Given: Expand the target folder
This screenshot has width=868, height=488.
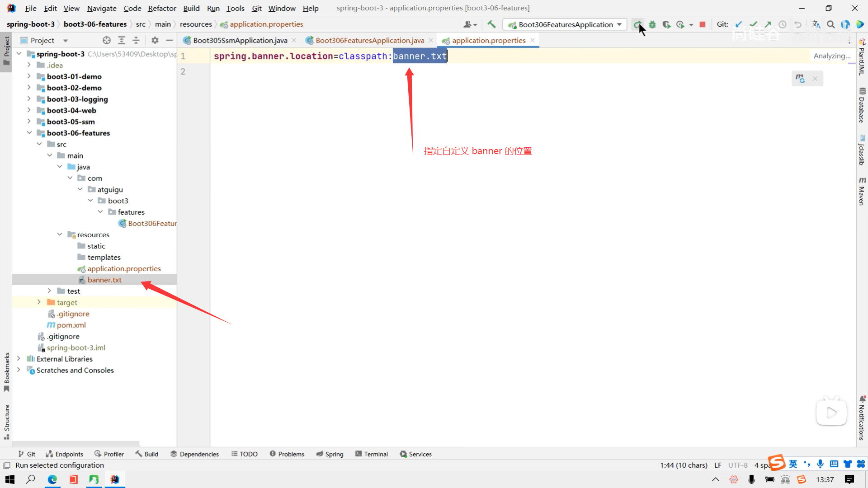Looking at the screenshot, I should click(x=39, y=302).
